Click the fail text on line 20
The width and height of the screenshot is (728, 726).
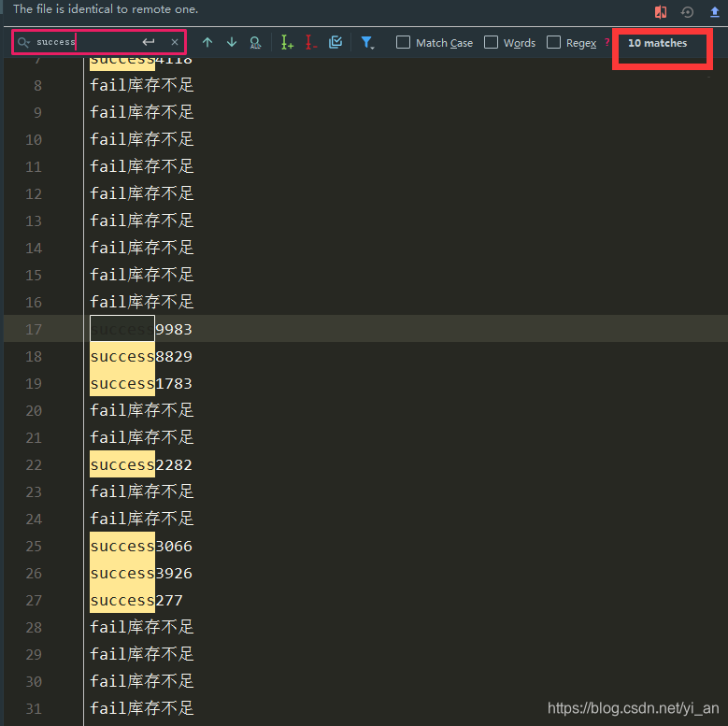coord(142,410)
